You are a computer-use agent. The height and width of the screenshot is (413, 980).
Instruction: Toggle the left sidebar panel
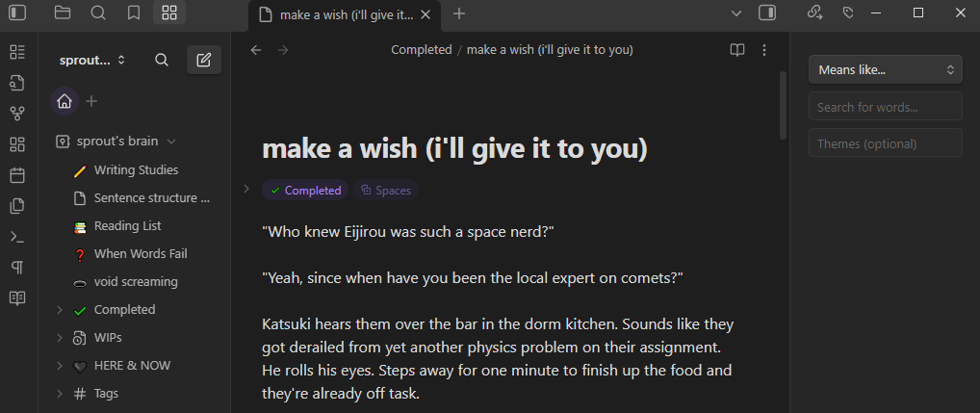click(17, 13)
